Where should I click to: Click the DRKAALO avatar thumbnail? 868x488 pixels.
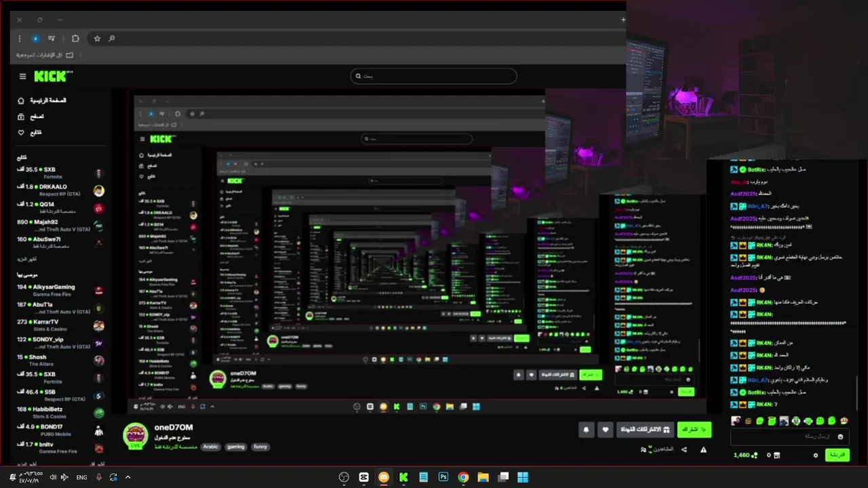point(99,190)
